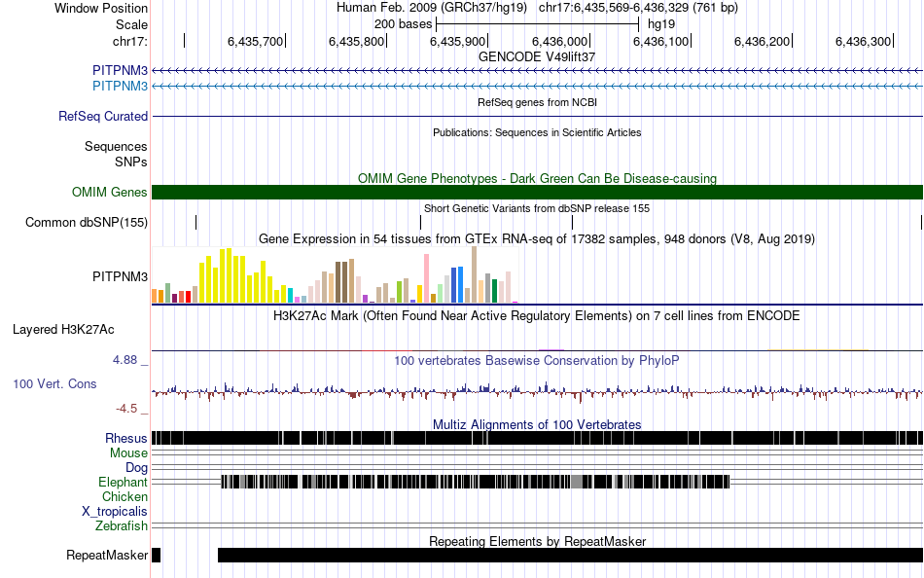Select the Rhesus alignment label
This screenshot has height=578, width=924.
(x=126, y=438)
